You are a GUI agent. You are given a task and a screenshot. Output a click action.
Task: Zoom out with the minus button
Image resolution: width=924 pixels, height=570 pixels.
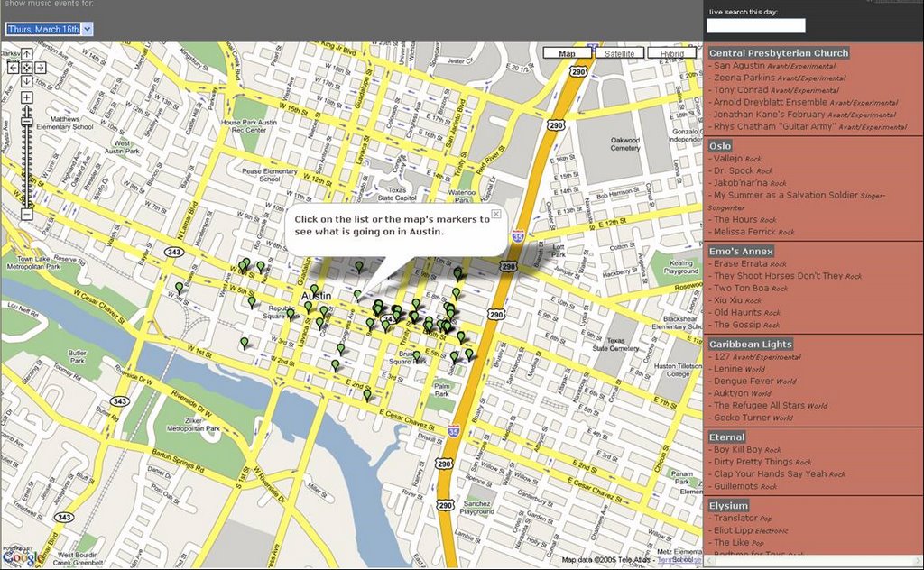click(x=26, y=214)
